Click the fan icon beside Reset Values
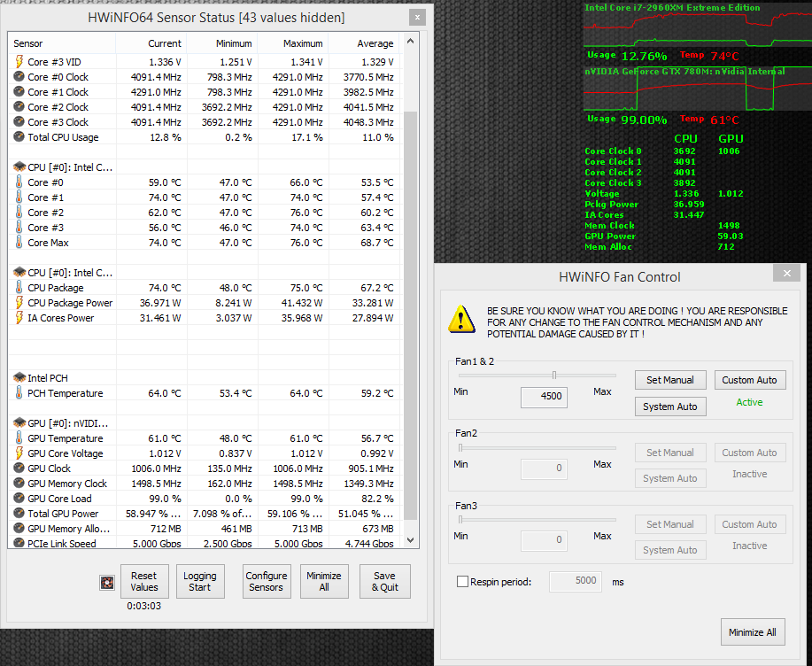The image size is (812, 666). [x=106, y=583]
